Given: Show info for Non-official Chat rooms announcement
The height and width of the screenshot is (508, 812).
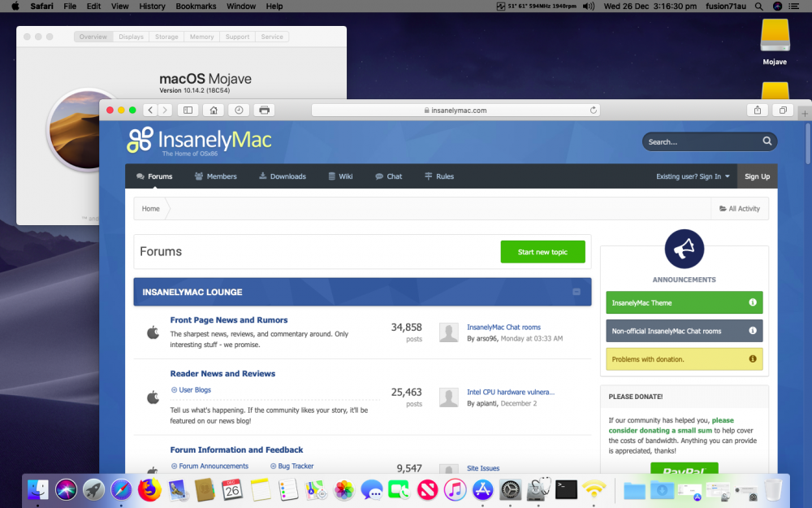Looking at the screenshot, I should (753, 331).
